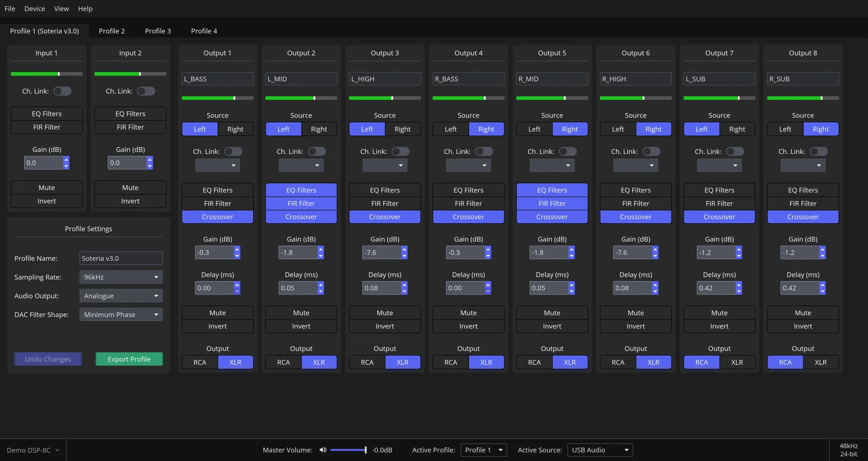Click Output 4 level meter bar
Image resolution: width=868 pixels, height=461 pixels.
(x=468, y=98)
